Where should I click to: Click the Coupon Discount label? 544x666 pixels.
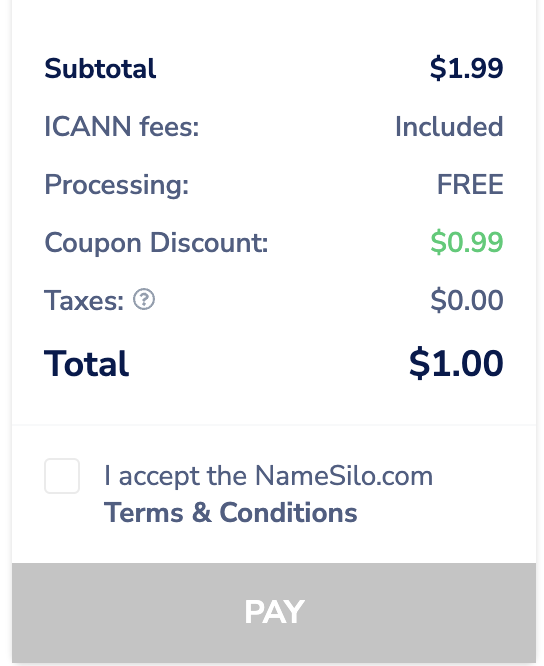156,243
